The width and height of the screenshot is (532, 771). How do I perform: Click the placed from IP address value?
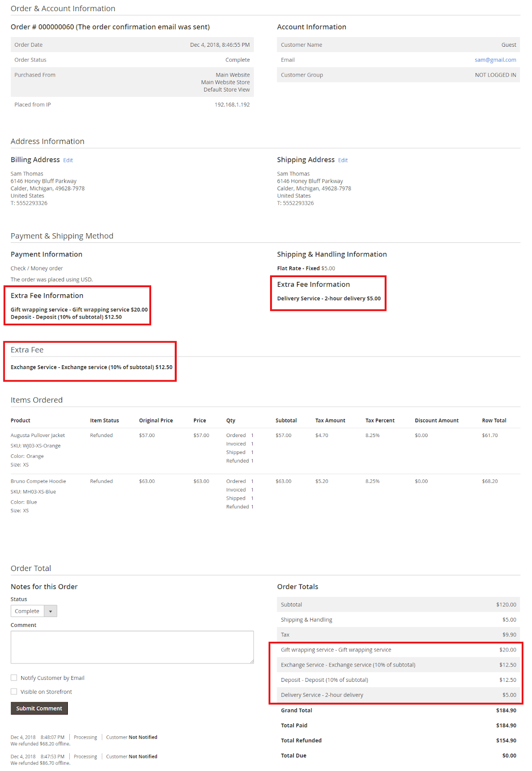232,105
